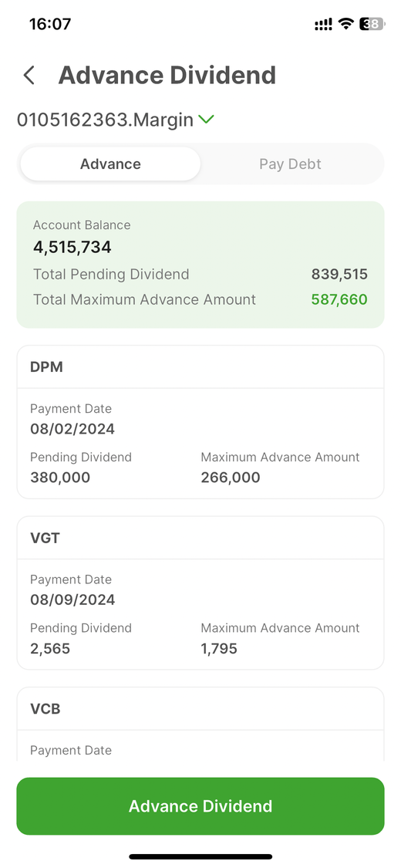Image resolution: width=401 pixels, height=868 pixels.
Task: Select the Advance tab
Action: pyautogui.click(x=110, y=164)
